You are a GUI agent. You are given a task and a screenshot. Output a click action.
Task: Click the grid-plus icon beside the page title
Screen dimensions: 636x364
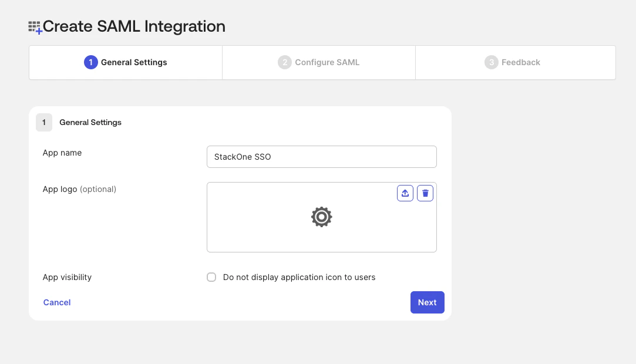(x=33, y=26)
